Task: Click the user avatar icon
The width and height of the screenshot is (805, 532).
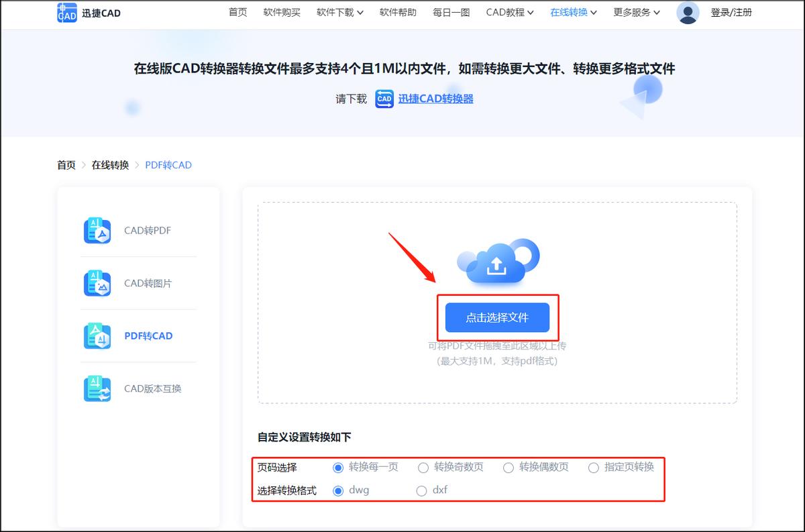Action: pos(688,12)
